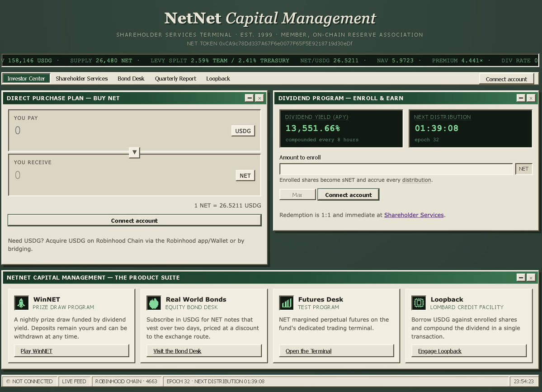The width and height of the screenshot is (542, 392).
Task: Close the Direct Purchase Plan panel
Action: coord(259,98)
